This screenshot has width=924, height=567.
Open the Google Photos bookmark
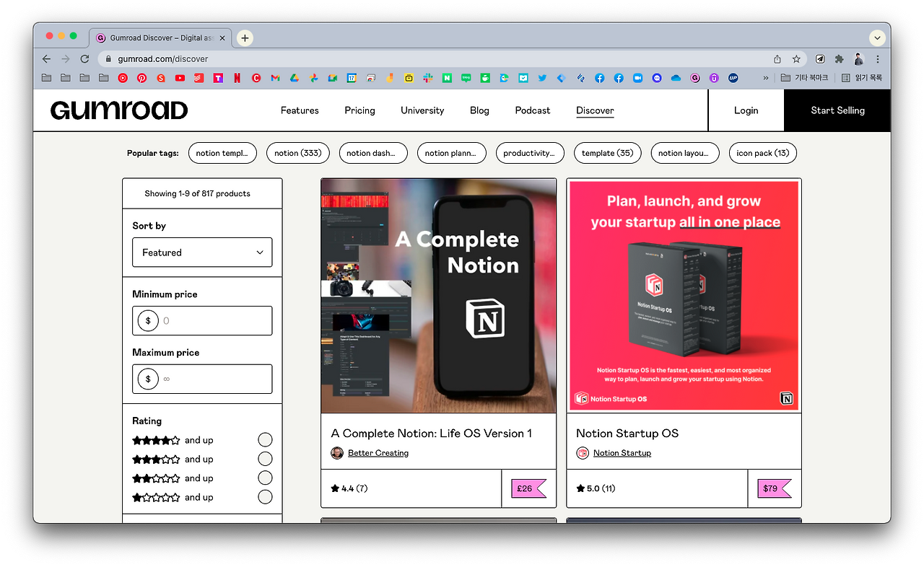tap(313, 78)
